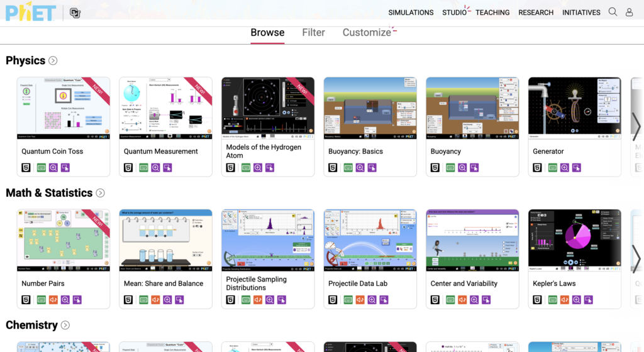Click the sound icon under Number Pairs
644x352 pixels.
(53, 300)
